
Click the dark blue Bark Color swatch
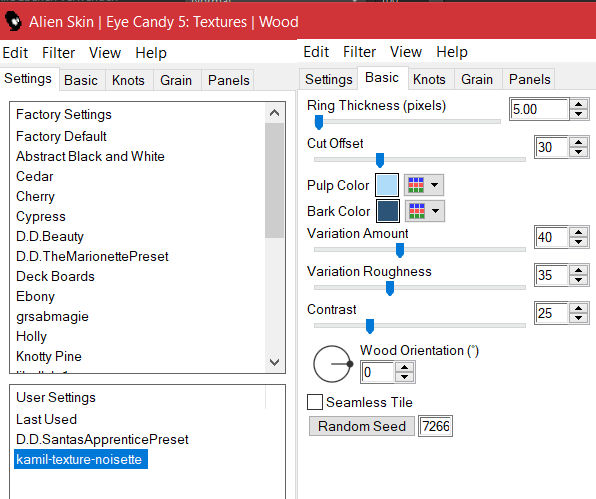point(388,211)
